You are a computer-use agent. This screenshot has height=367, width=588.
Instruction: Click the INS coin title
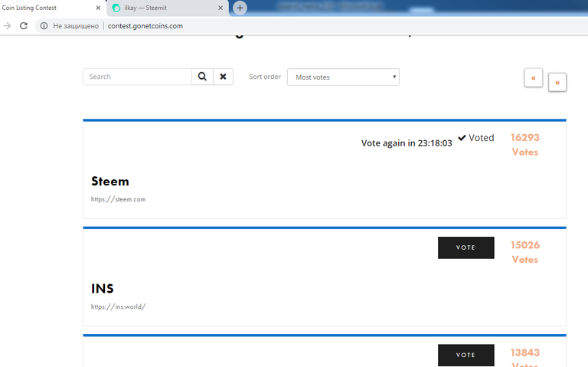point(103,289)
